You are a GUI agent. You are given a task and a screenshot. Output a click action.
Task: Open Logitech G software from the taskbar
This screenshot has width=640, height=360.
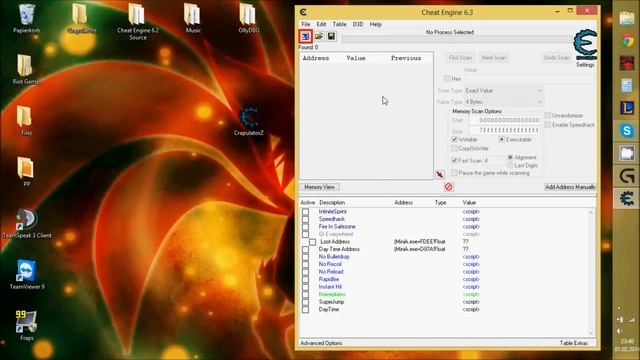627,176
